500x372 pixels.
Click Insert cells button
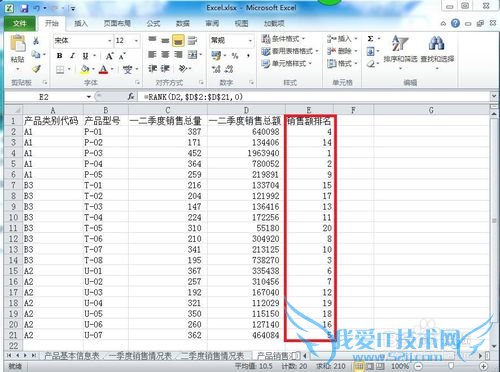point(342,39)
